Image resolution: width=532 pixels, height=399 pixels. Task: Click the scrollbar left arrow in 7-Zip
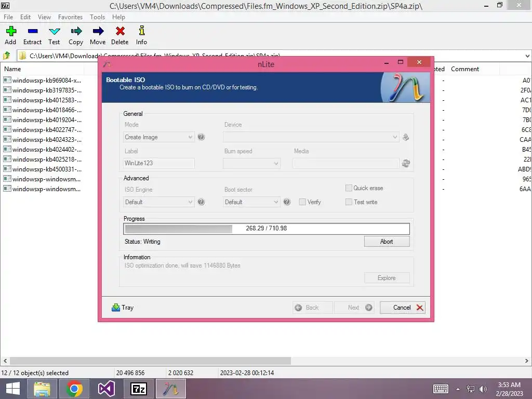(5, 361)
